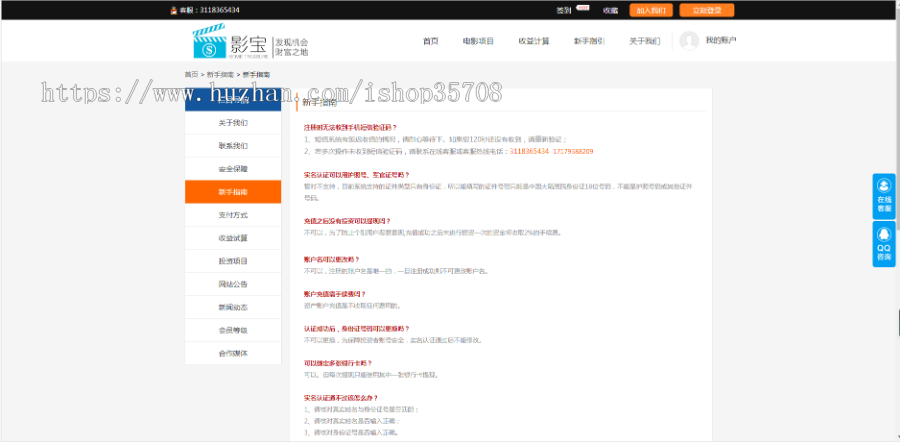Screen dimensions: 900x443
Task: Click first 新手指南 breadcrumb link
Action: 220,75
